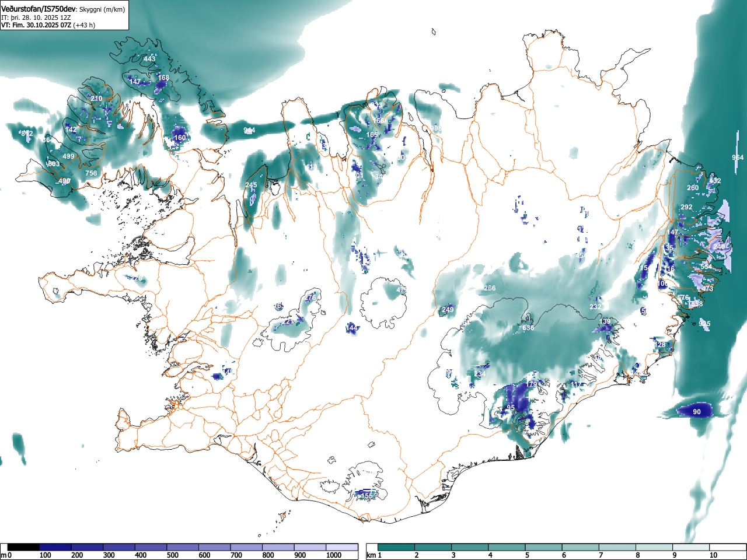
Task: Click the Skyggni (m/km) label
Action: 102,9
